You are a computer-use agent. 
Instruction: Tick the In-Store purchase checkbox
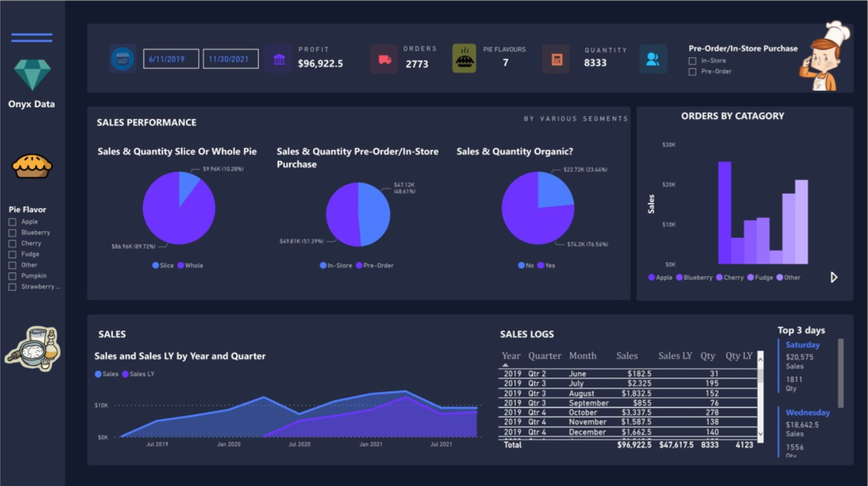pos(692,61)
